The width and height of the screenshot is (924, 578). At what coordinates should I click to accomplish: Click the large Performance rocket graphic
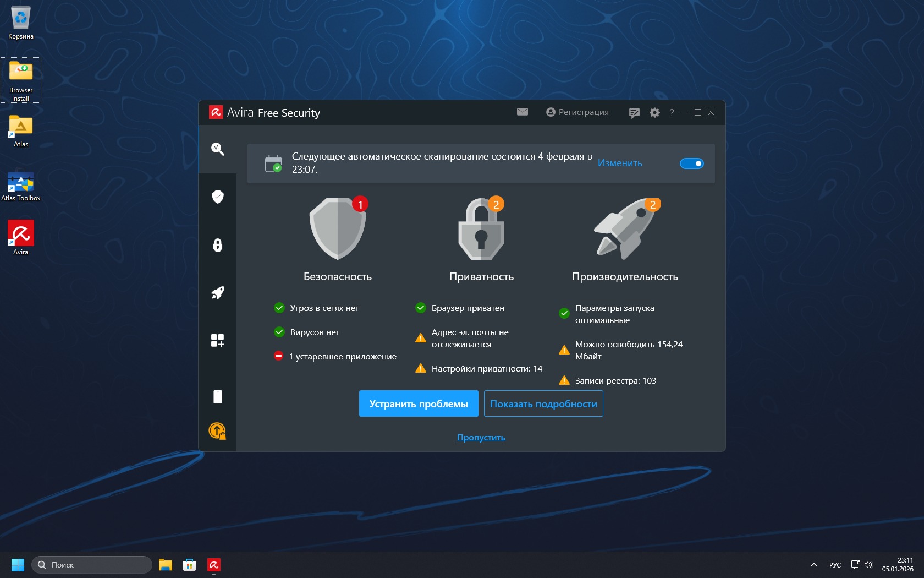click(625, 228)
